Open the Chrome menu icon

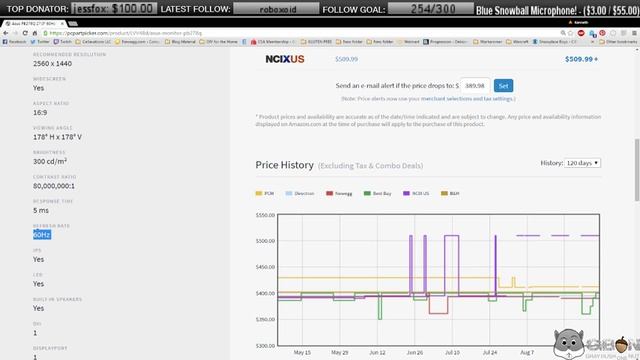[634, 33]
